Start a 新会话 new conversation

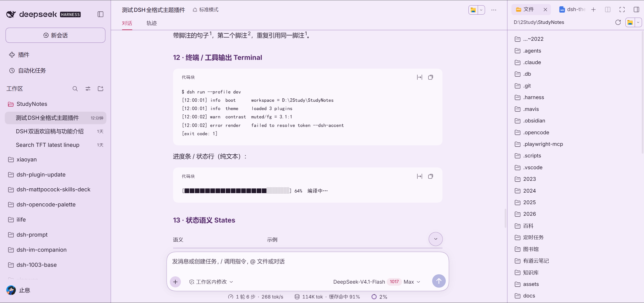[x=55, y=35]
